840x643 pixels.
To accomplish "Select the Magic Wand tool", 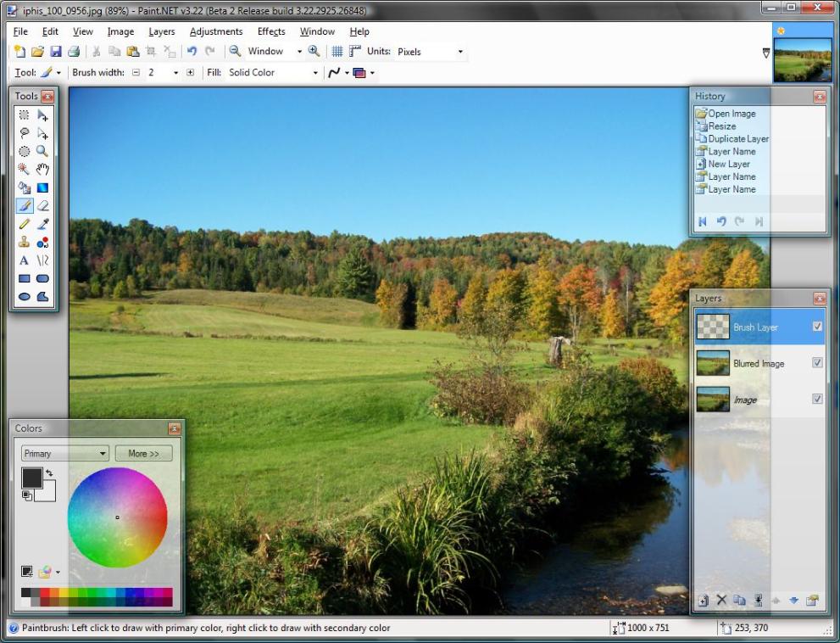I will (x=24, y=169).
